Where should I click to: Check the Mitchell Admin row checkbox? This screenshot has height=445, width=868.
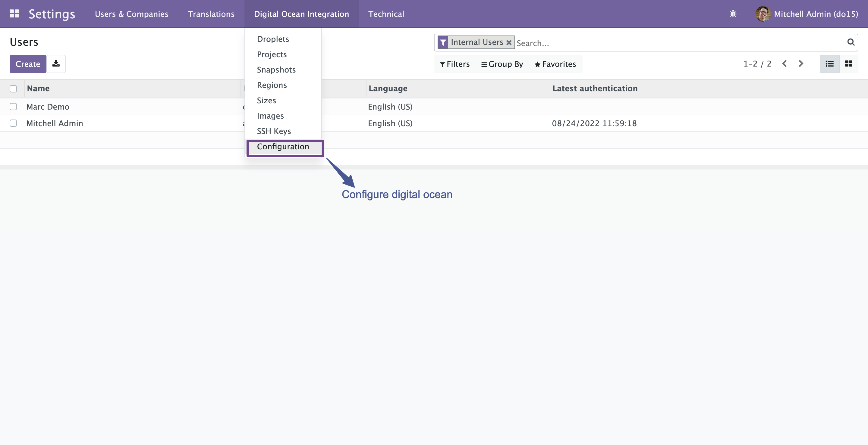(14, 123)
